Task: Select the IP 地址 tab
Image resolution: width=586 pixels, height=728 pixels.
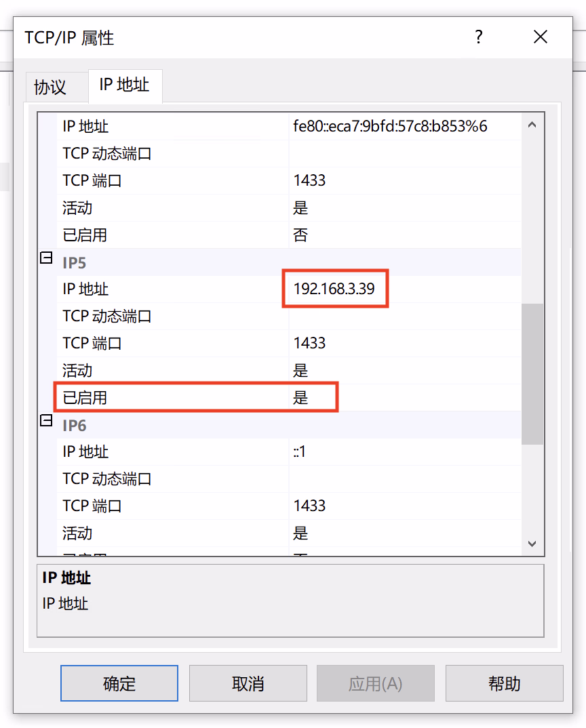Action: coord(124,85)
